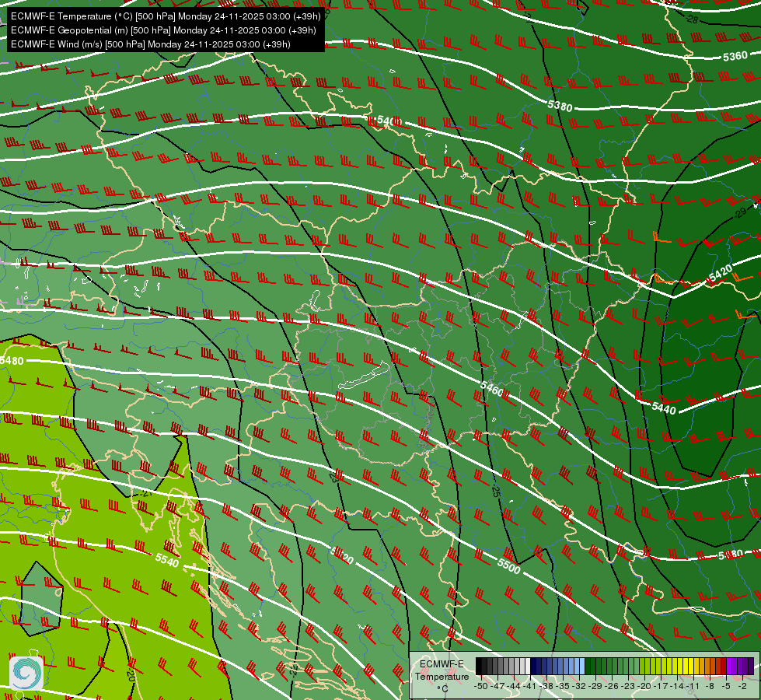Click the red swatch just before purple
This screenshot has width=761, height=700.
pyautogui.click(x=724, y=666)
